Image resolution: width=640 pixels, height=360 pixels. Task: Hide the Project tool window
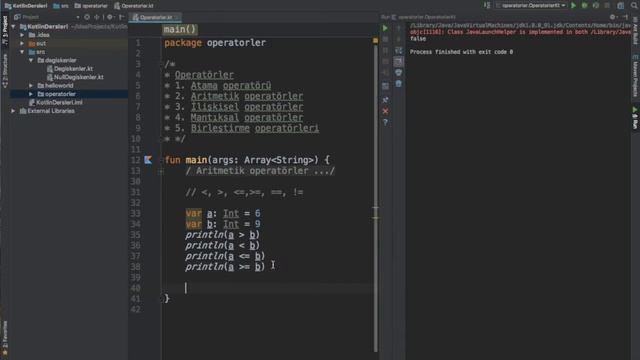[x=122, y=17]
